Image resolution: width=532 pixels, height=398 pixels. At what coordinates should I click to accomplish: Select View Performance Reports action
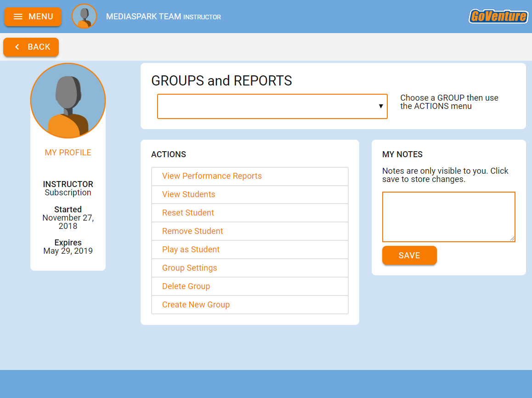point(250,176)
